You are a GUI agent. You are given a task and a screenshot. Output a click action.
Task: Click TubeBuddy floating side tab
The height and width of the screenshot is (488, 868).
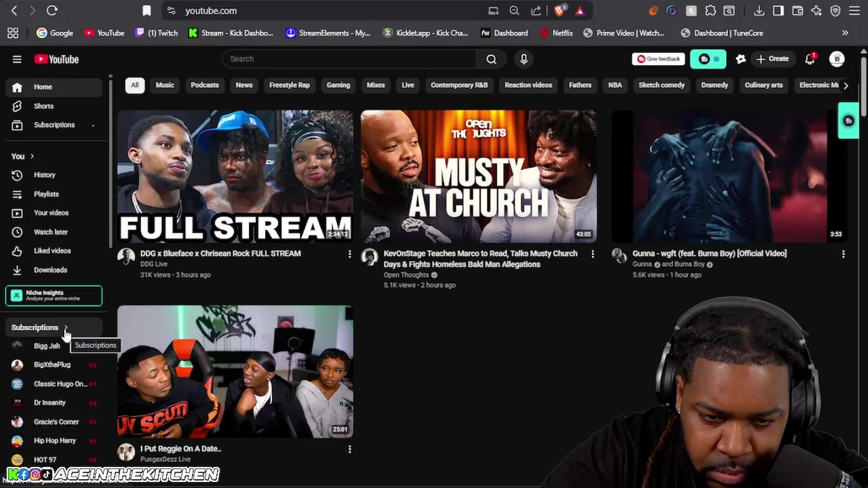[x=848, y=121]
